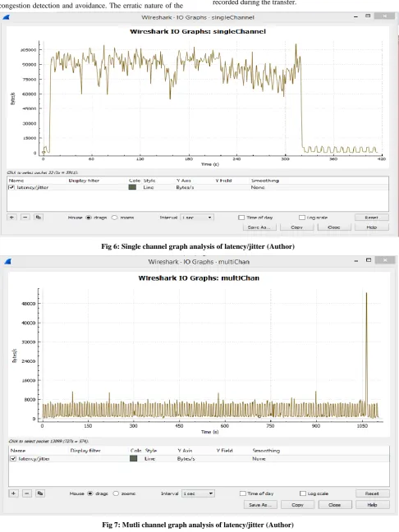Enable Log scale in multiChan window

(303, 493)
